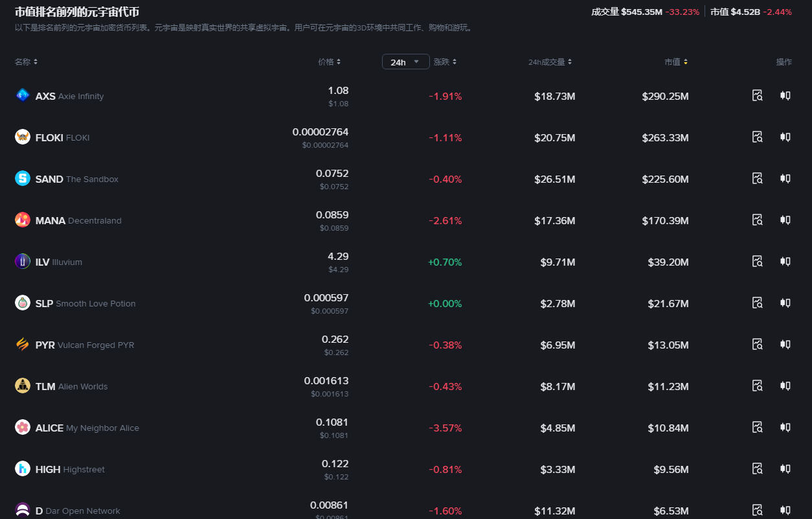Click the My Neighbor Alice logo
Viewport: 812px width, 519px height.
click(23, 427)
